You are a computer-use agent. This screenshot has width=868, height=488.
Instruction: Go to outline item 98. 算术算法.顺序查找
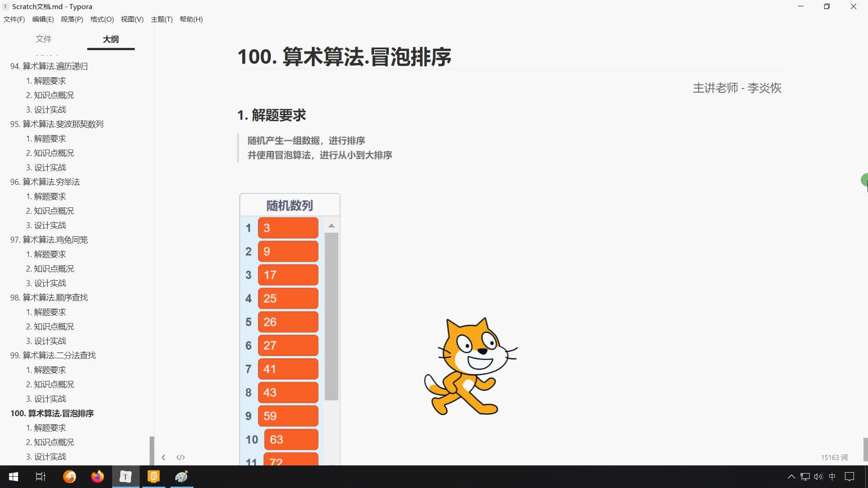[x=49, y=298]
